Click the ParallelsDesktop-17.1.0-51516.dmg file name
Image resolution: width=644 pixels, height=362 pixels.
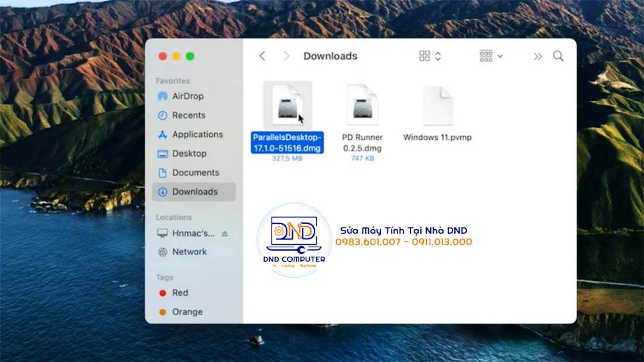point(287,143)
